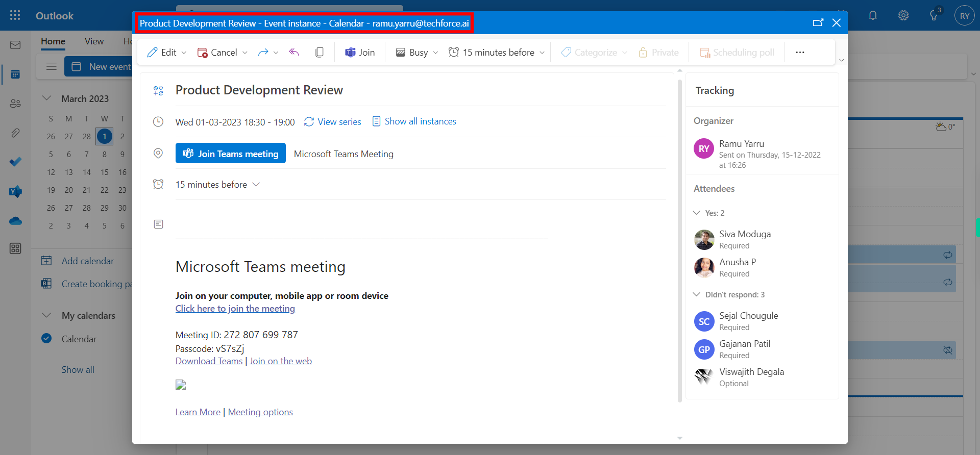Click Show all instances link

point(414,121)
